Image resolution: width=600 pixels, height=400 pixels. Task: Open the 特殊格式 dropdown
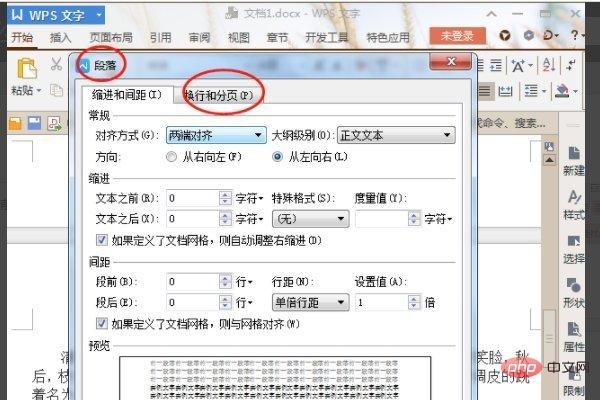coord(310,219)
